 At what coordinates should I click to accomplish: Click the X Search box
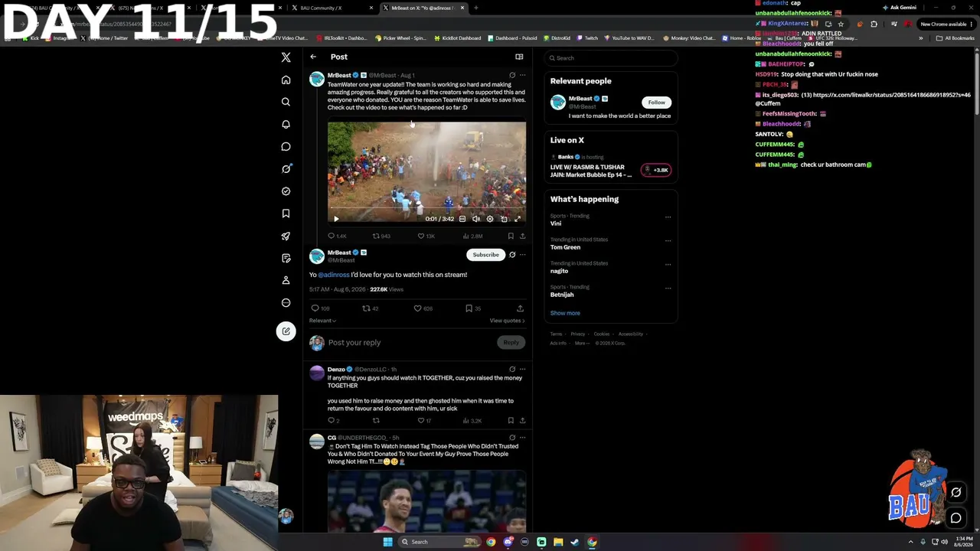tap(611, 58)
